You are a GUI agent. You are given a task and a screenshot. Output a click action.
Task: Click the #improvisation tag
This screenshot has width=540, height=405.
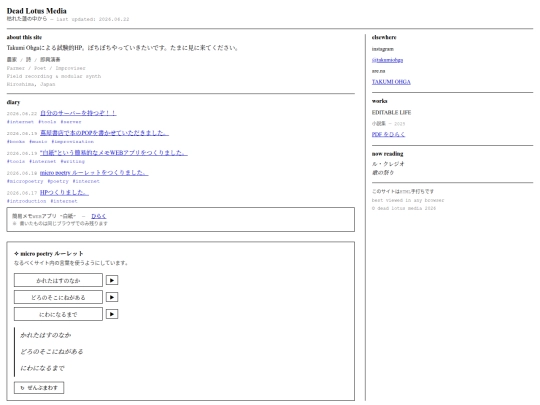(x=72, y=142)
